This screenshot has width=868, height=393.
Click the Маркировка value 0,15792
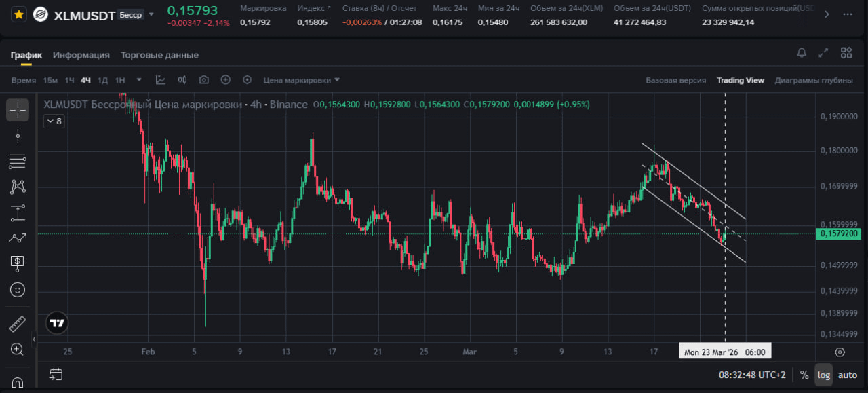[x=255, y=22]
